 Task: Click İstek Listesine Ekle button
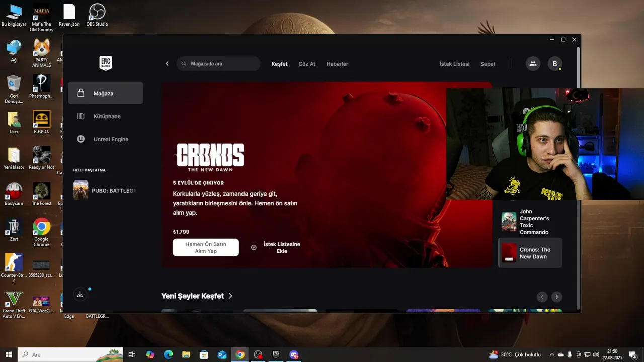(276, 247)
